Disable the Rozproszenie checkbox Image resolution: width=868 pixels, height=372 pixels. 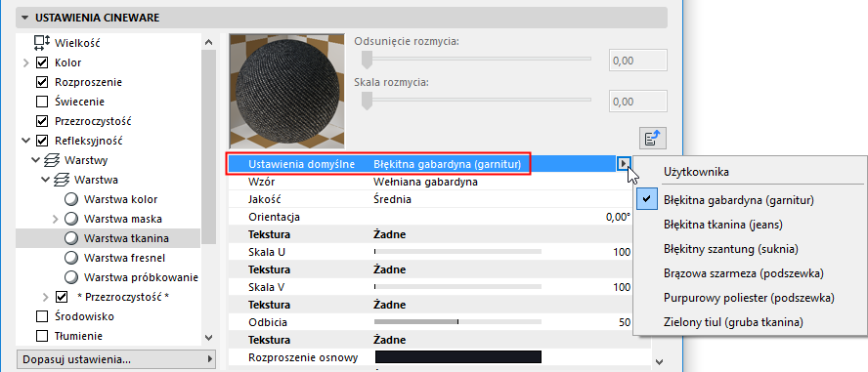point(41,82)
